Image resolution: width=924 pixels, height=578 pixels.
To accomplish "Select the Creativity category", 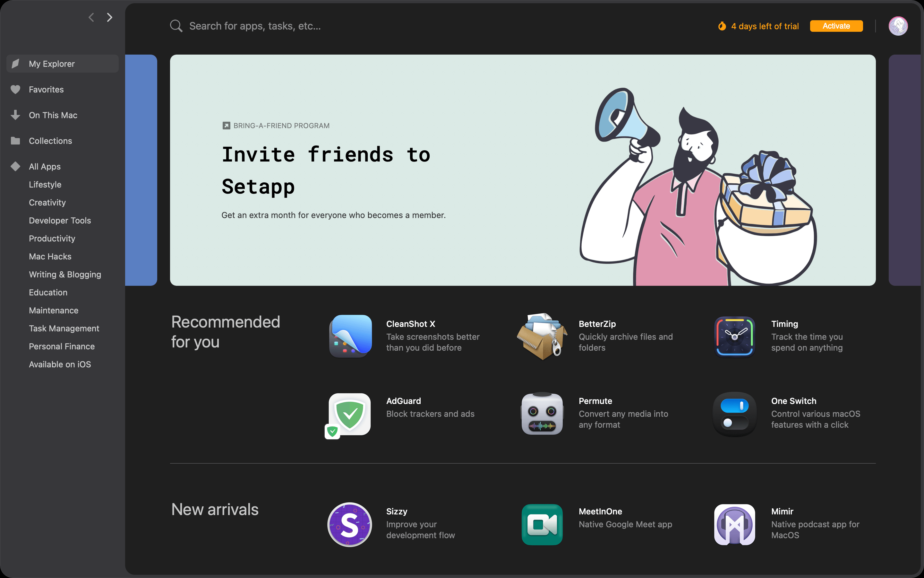I will [x=47, y=202].
